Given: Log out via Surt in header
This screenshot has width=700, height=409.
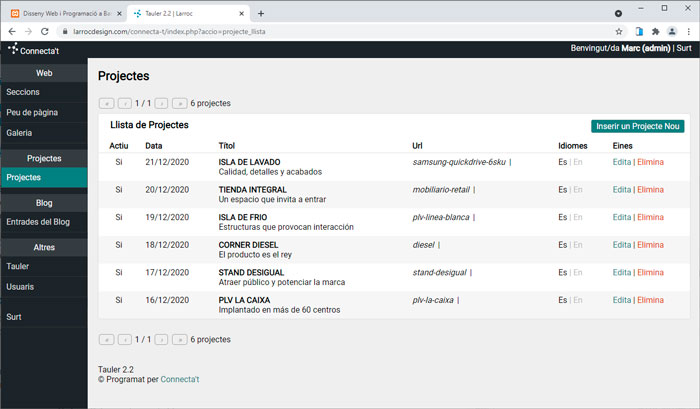Looking at the screenshot, I should pos(684,48).
